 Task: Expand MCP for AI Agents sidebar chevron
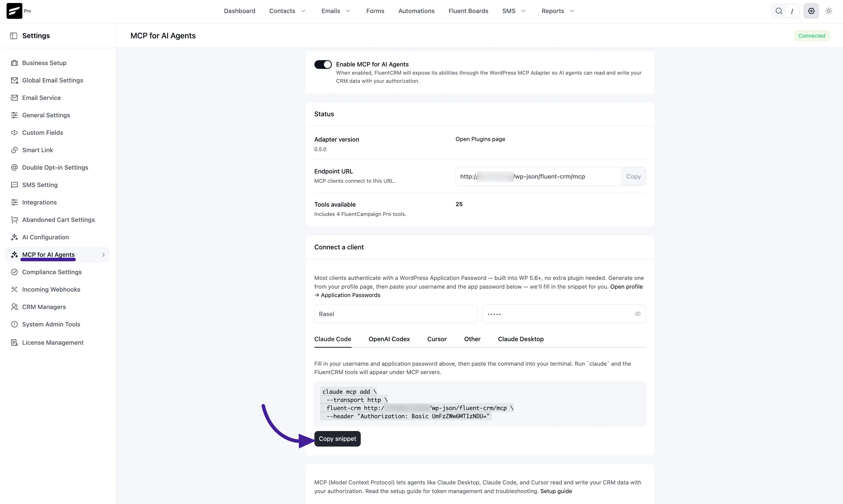pos(103,255)
